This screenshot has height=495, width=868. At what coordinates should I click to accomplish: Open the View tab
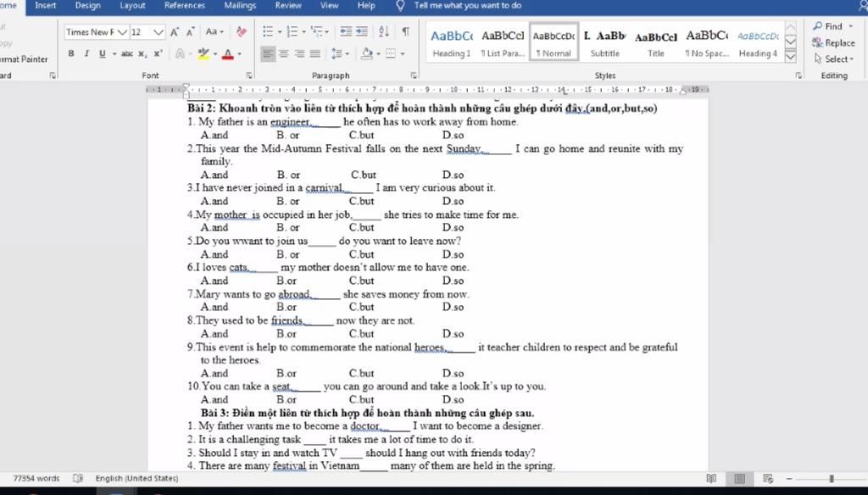tap(329, 6)
